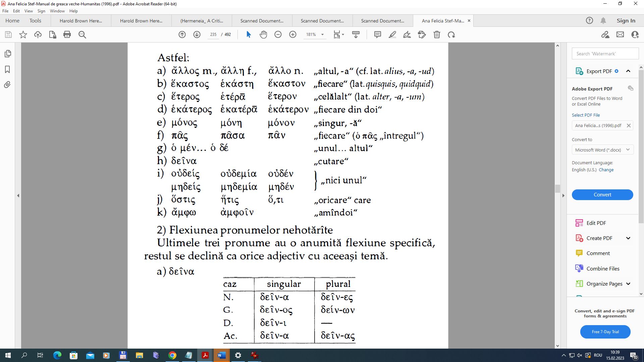Switch to the Tools tab
The width and height of the screenshot is (644, 362).
point(35,20)
